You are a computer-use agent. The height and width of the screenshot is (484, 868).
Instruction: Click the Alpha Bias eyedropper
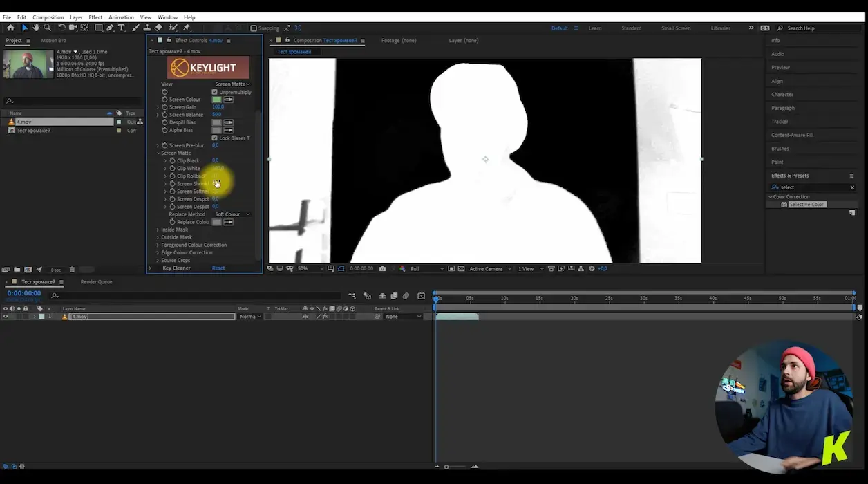[228, 130]
